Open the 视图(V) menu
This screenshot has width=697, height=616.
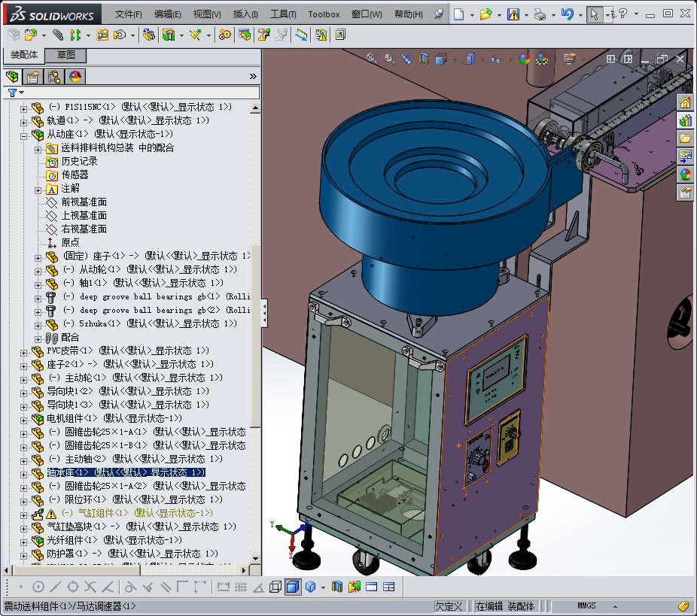coord(207,14)
